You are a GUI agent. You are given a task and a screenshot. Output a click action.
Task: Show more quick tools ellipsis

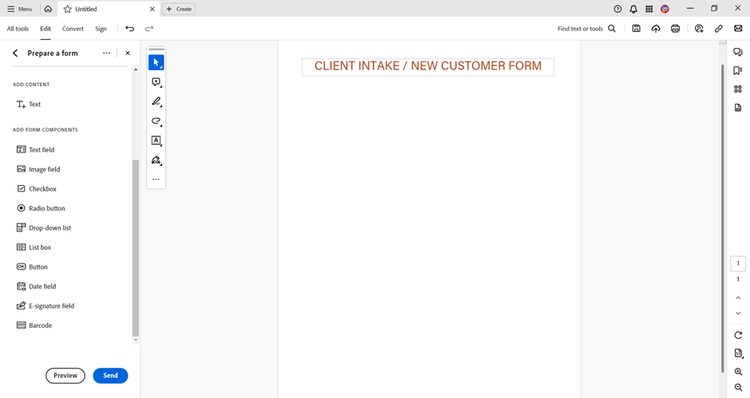coord(156,179)
